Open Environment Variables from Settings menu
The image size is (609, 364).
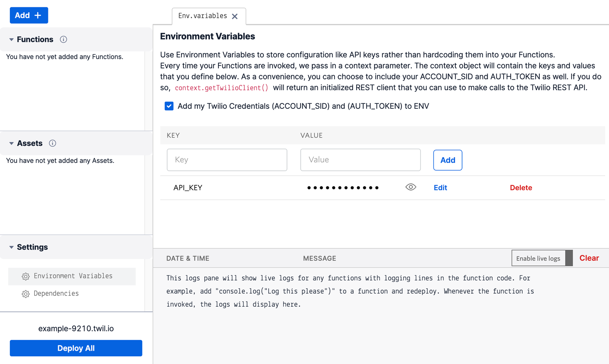pos(73,276)
